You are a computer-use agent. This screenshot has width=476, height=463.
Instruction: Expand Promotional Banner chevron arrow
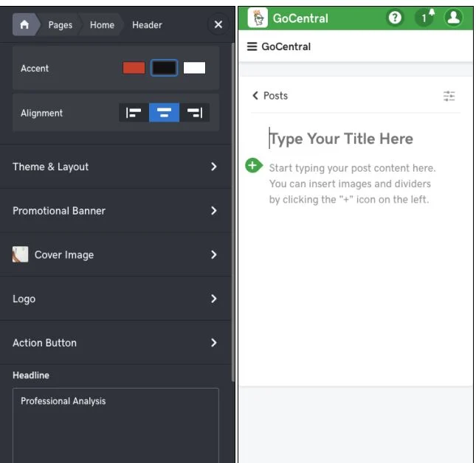[214, 211]
